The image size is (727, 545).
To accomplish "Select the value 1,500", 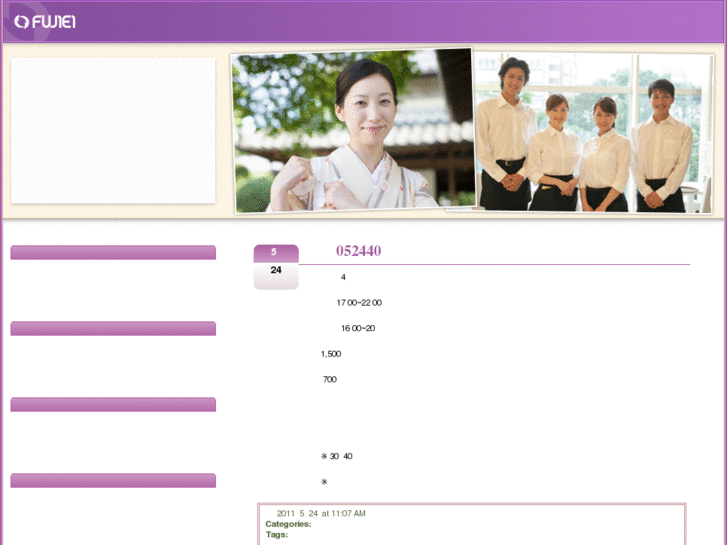I will pos(331,354).
